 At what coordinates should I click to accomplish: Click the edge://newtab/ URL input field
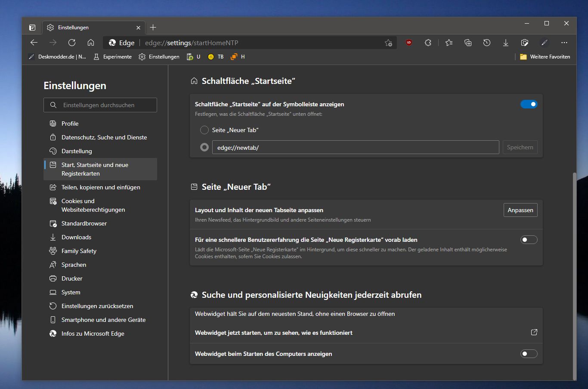coord(356,147)
